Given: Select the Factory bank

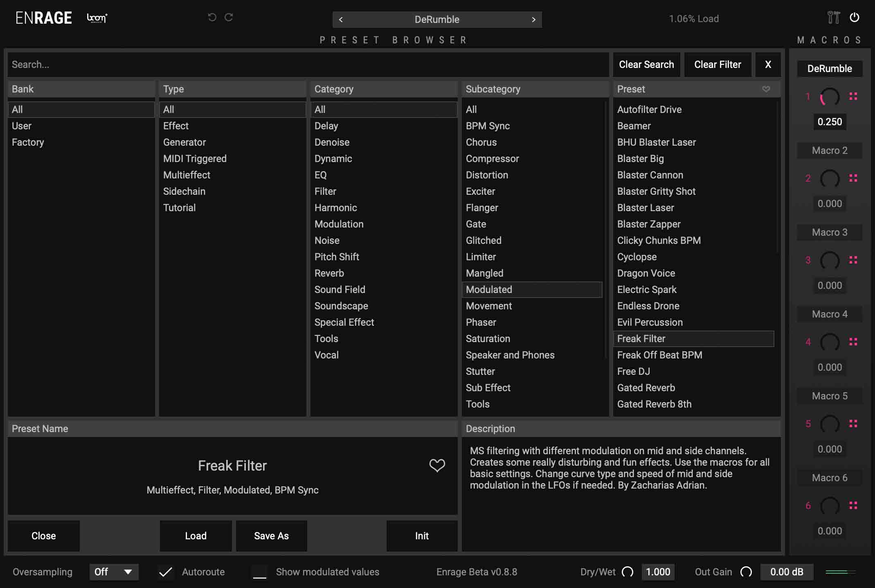Looking at the screenshot, I should click(x=28, y=142).
